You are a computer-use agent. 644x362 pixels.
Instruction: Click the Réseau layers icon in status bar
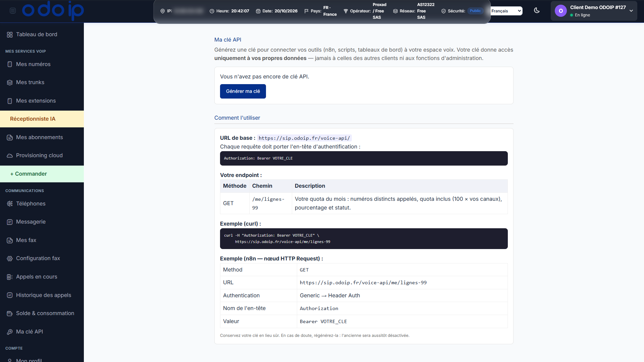(395, 11)
